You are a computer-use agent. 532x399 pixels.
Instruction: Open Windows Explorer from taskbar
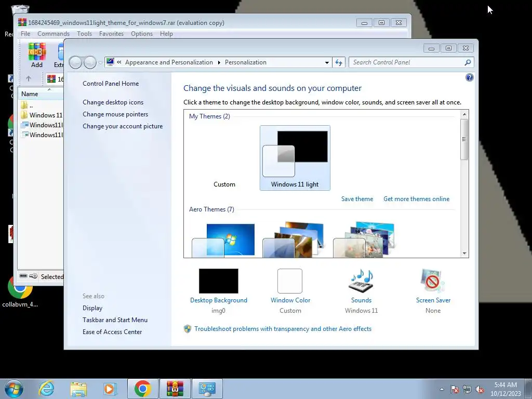coord(78,389)
